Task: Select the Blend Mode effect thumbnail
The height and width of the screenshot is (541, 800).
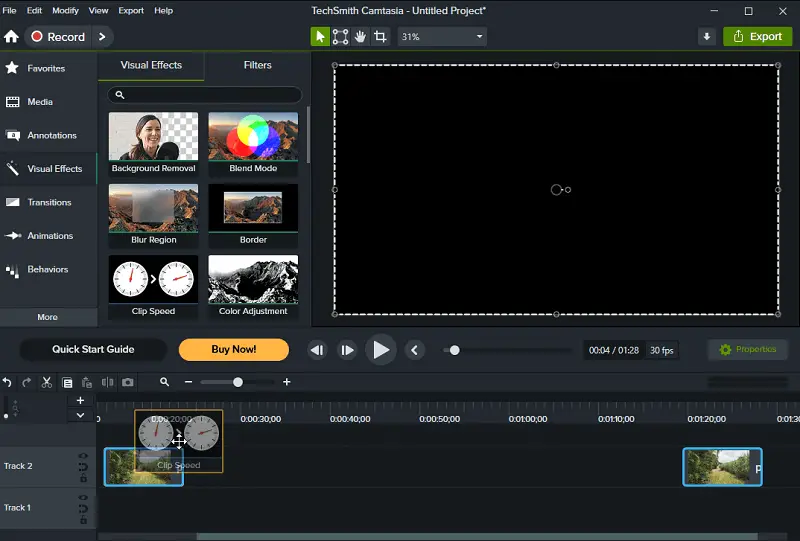Action: pyautogui.click(x=253, y=143)
